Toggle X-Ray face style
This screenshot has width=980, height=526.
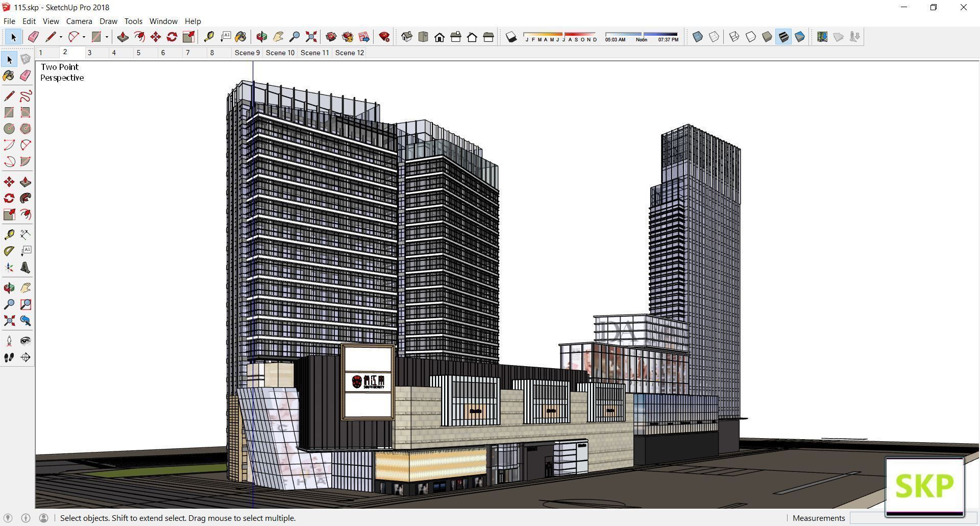[x=698, y=37]
